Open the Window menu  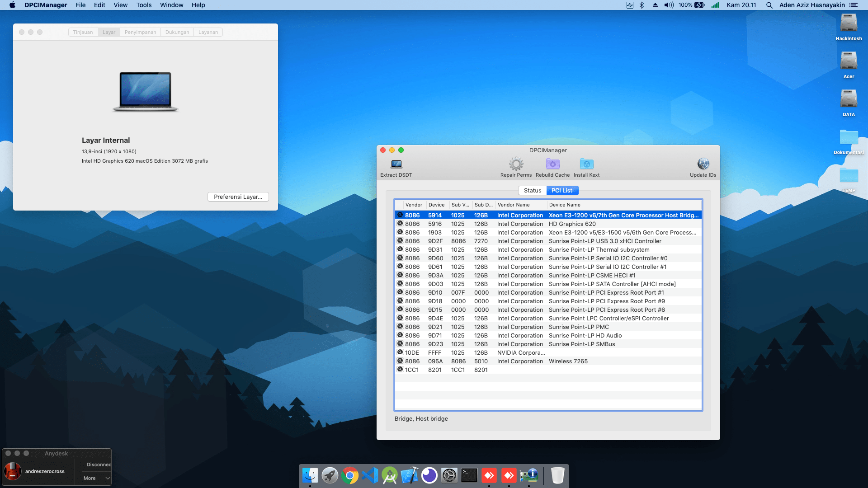click(x=171, y=5)
